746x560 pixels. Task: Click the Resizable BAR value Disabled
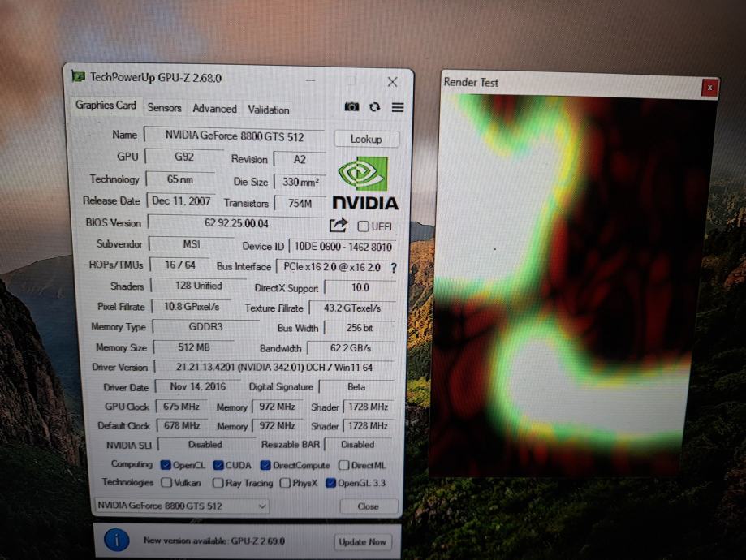click(358, 445)
